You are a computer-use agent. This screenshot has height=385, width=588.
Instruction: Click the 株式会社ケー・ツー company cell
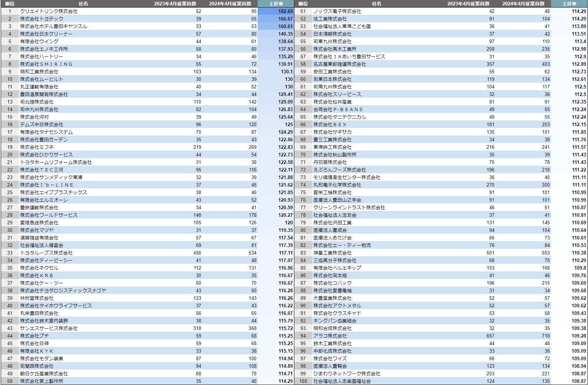tap(42, 283)
